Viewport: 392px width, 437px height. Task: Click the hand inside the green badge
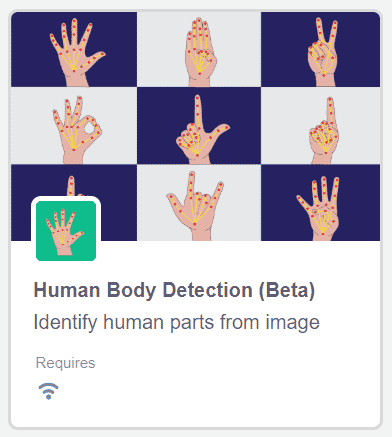coord(65,232)
